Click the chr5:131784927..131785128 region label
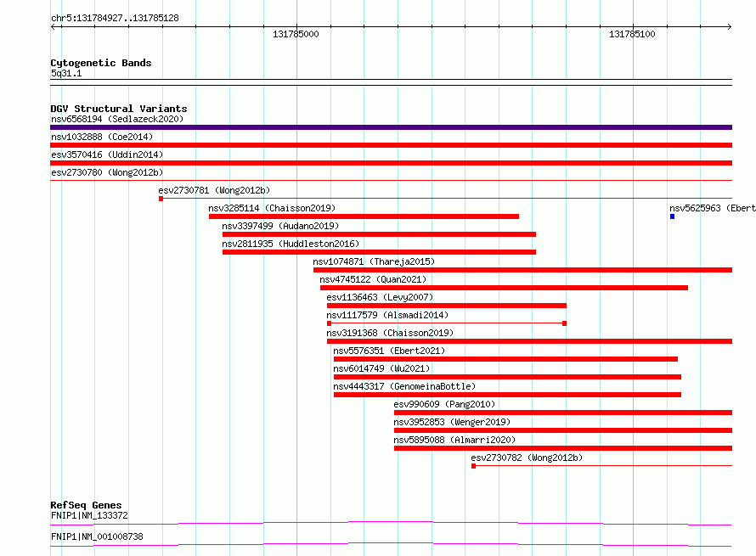 115,19
